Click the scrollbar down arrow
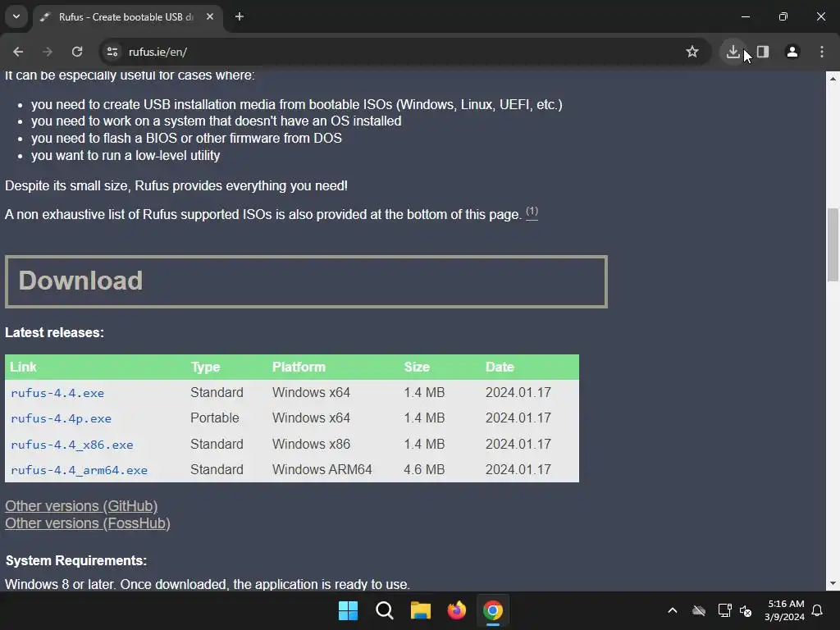This screenshot has height=630, width=840. (x=833, y=583)
